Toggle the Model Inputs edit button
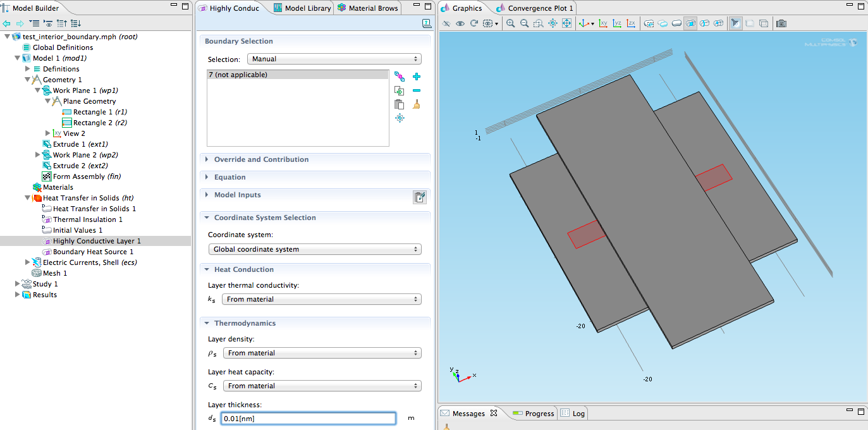This screenshot has height=430, width=868. point(420,197)
